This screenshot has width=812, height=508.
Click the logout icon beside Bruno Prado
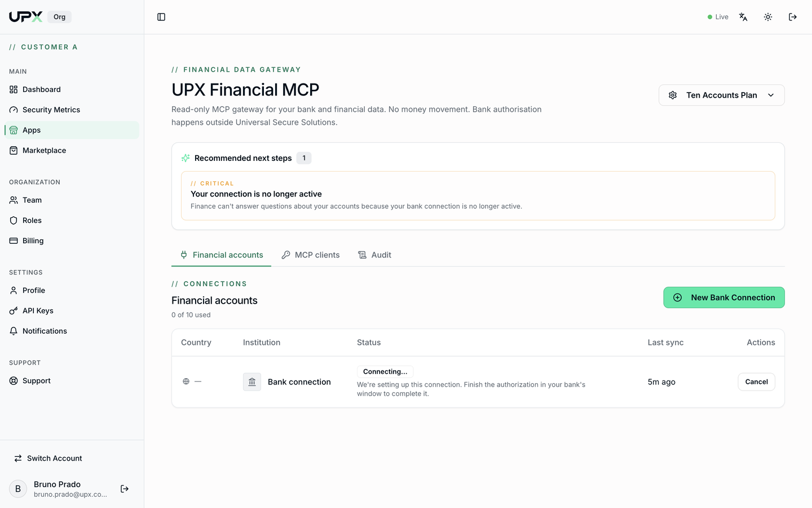tap(125, 489)
